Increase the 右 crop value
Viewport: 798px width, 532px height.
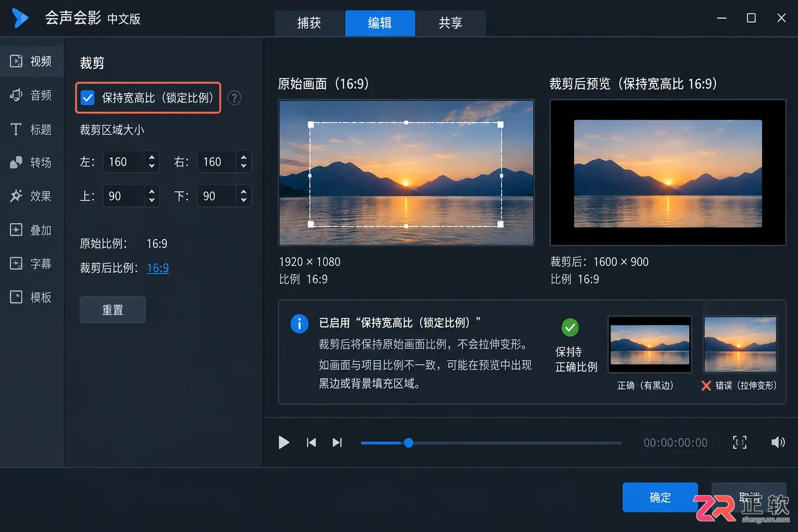pos(244,157)
